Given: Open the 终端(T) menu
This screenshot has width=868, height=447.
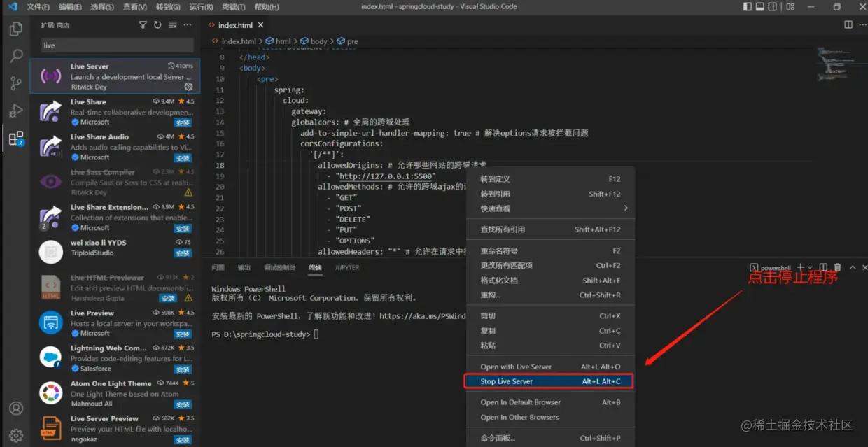Looking at the screenshot, I should (x=234, y=7).
